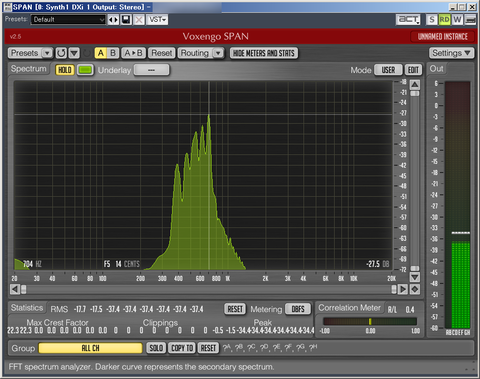The image size is (480, 379).
Task: Click the circular undo arrow icon
Action: point(61,53)
